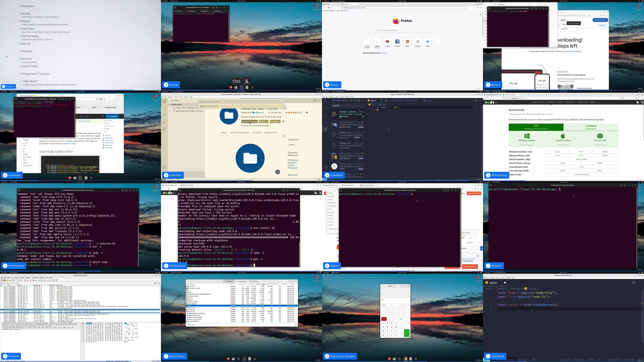Open the Uninstall button dropdown arrow
Screen dimensions: 644x362
(x=280, y=121)
